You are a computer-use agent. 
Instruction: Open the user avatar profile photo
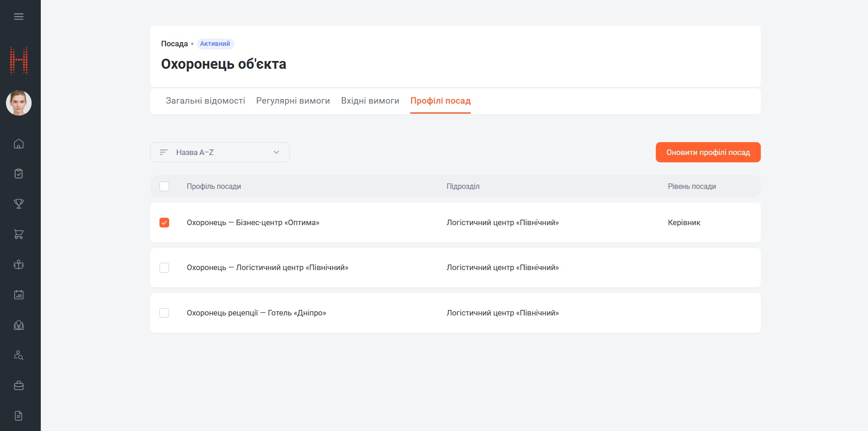pos(19,103)
